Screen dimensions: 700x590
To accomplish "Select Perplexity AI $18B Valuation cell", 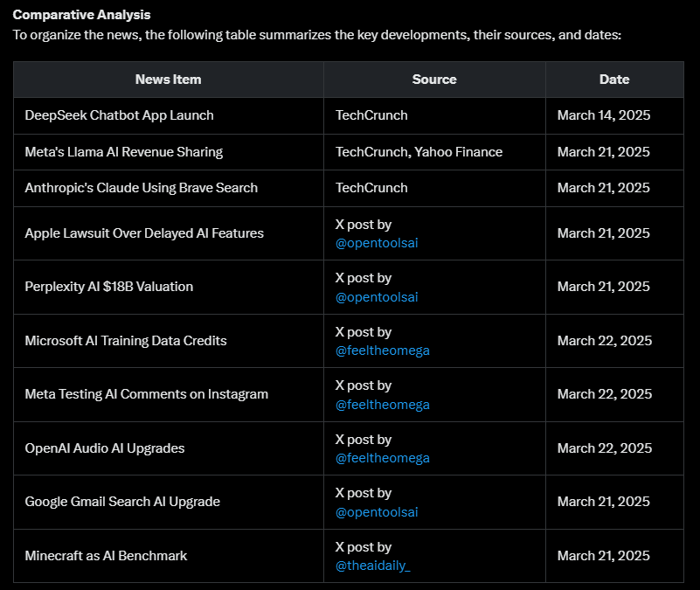I will [x=108, y=287].
